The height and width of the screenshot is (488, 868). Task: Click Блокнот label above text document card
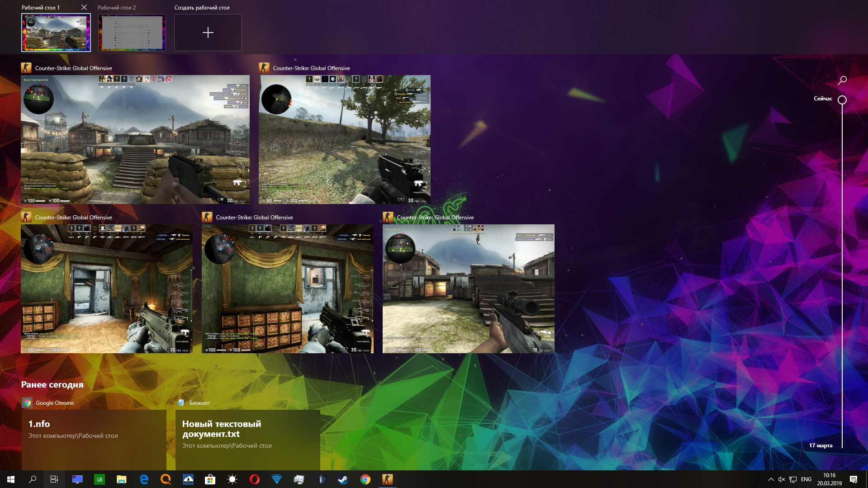click(199, 403)
